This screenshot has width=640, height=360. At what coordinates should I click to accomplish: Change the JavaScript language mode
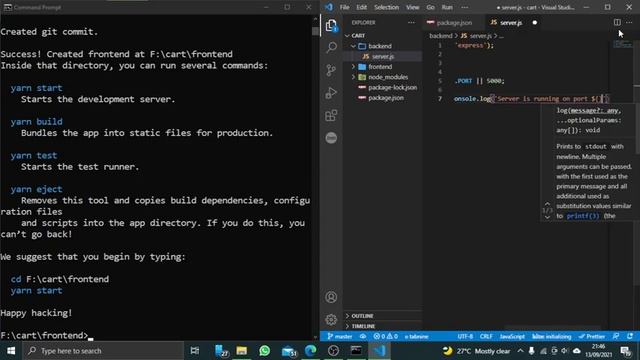click(x=512, y=336)
